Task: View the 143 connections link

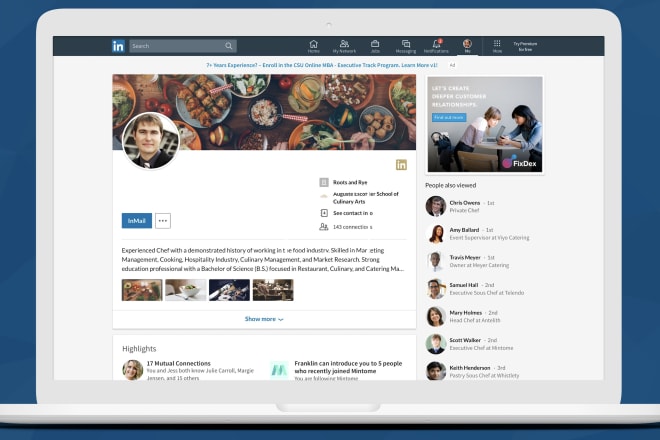Action: pyautogui.click(x=352, y=227)
